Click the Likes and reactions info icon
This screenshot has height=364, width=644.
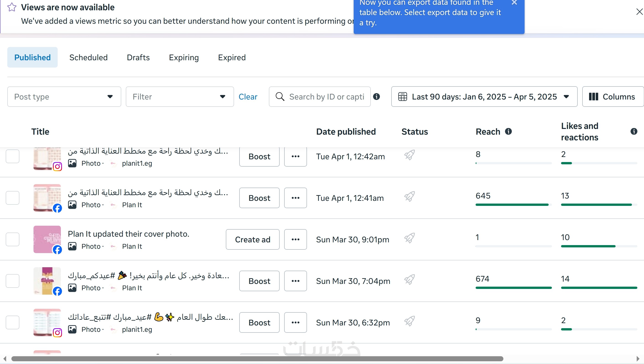pyautogui.click(x=634, y=131)
